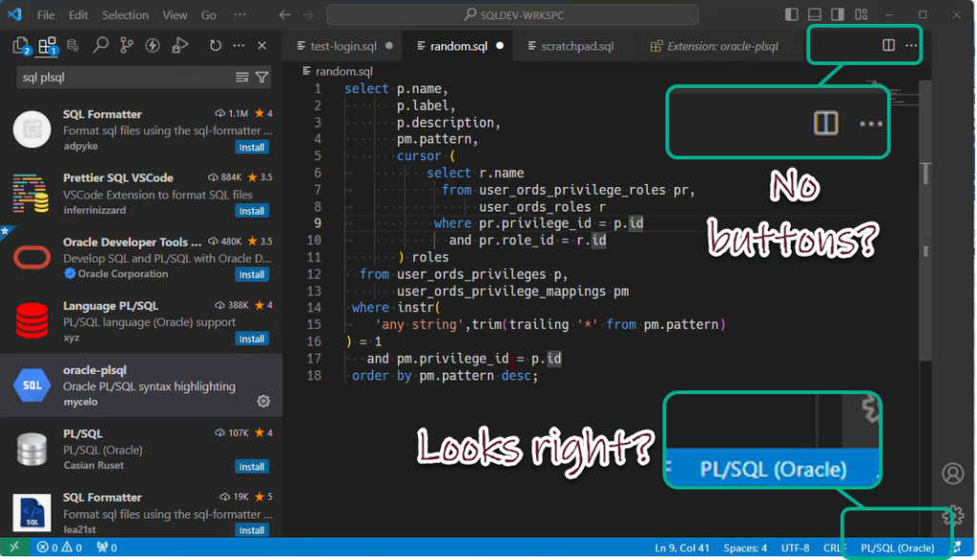
Task: Install Oracle Developer Tools
Action: [x=252, y=275]
